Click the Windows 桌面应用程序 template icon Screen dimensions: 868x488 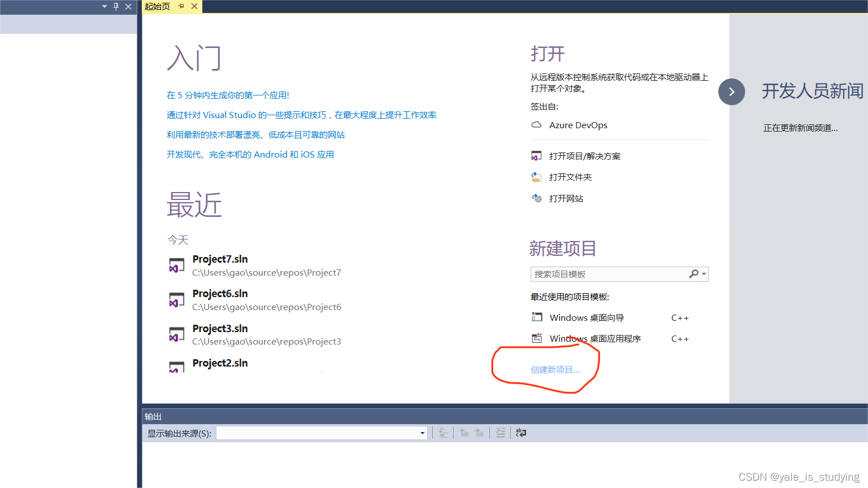537,338
